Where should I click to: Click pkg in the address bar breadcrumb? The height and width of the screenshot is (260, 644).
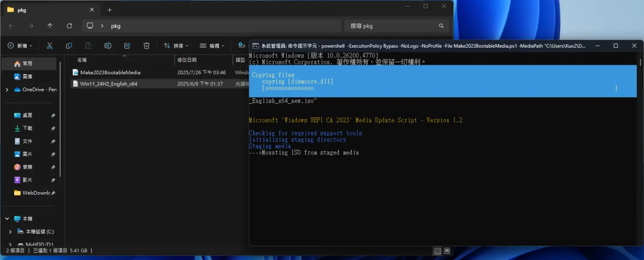[115, 26]
